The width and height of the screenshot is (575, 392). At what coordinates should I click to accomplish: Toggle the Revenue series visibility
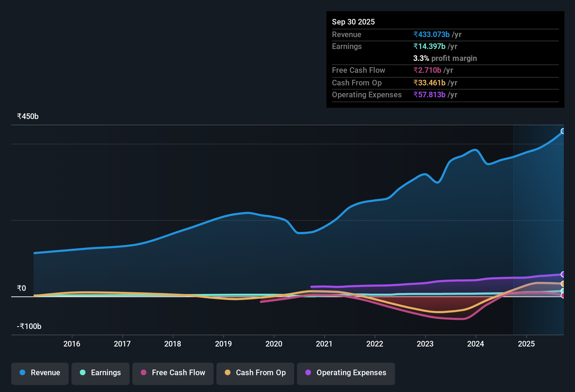pos(40,373)
